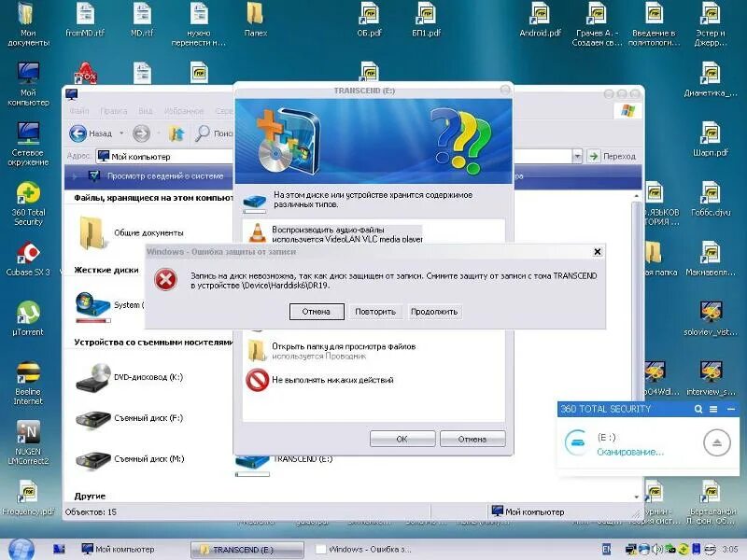Click Explorer scrollbar down arrow
This screenshot has width=747, height=560.
tap(637, 497)
